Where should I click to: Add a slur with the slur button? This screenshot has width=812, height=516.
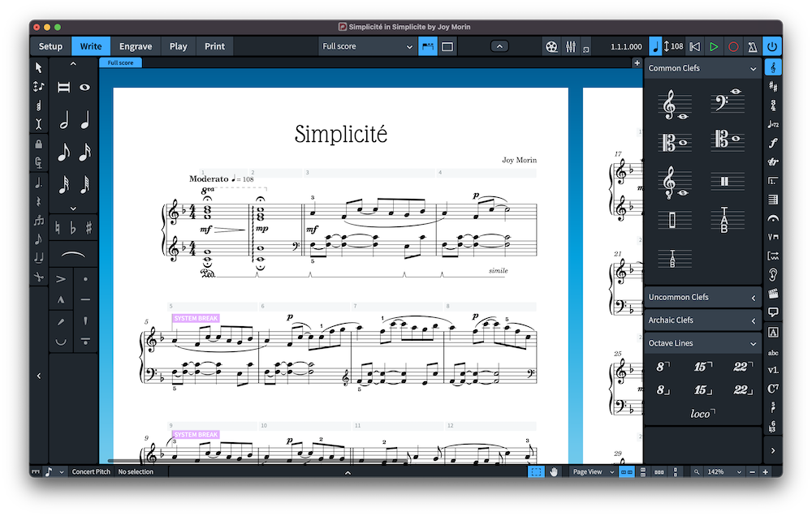[73, 254]
